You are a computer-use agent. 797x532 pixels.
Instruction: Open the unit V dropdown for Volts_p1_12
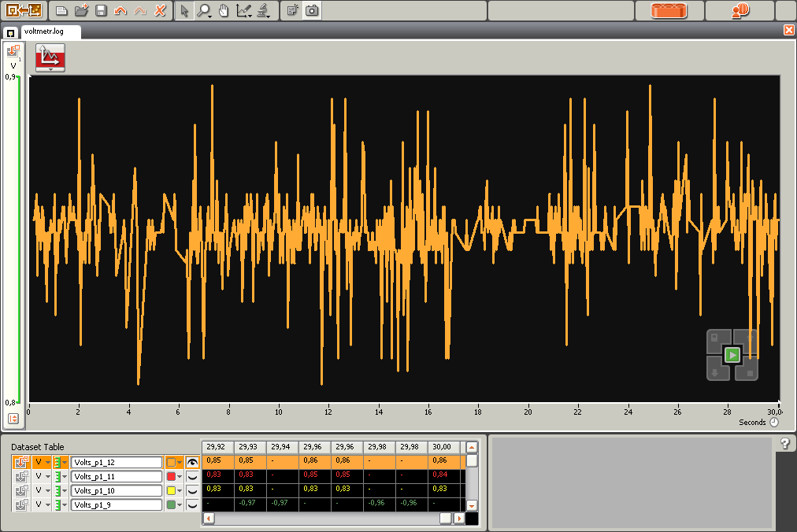(42, 462)
